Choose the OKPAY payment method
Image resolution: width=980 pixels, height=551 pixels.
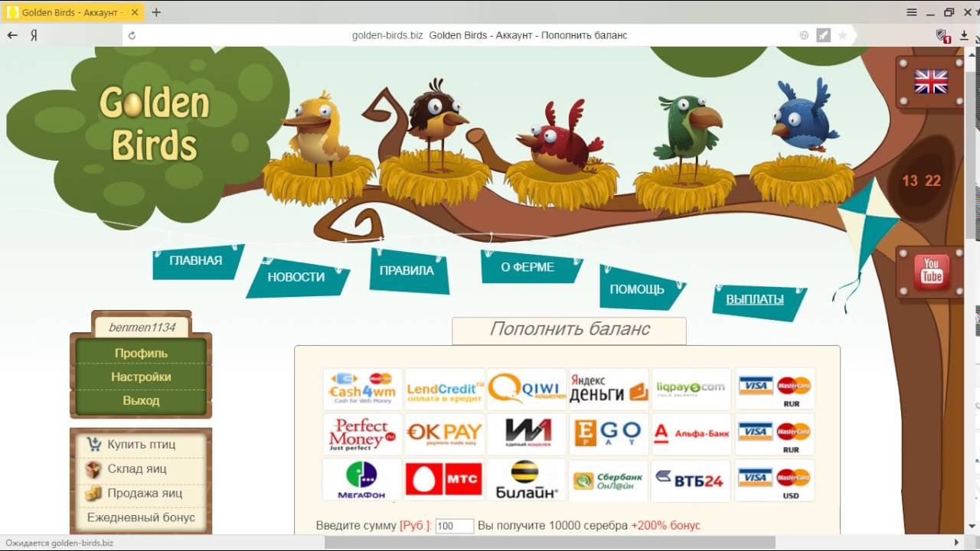pyautogui.click(x=445, y=435)
